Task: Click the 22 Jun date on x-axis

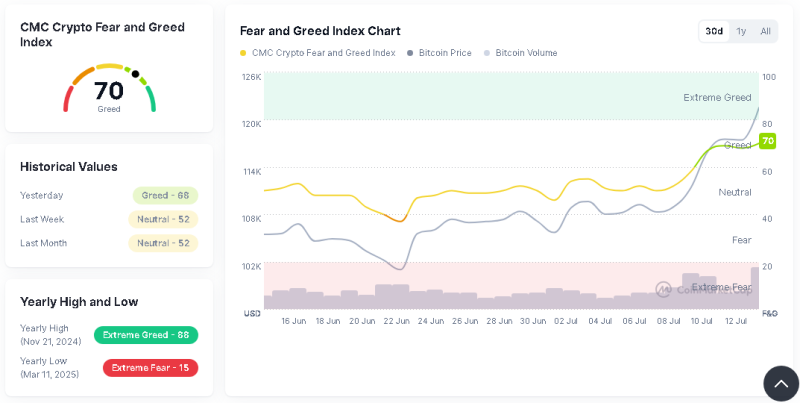Action: [x=396, y=321]
